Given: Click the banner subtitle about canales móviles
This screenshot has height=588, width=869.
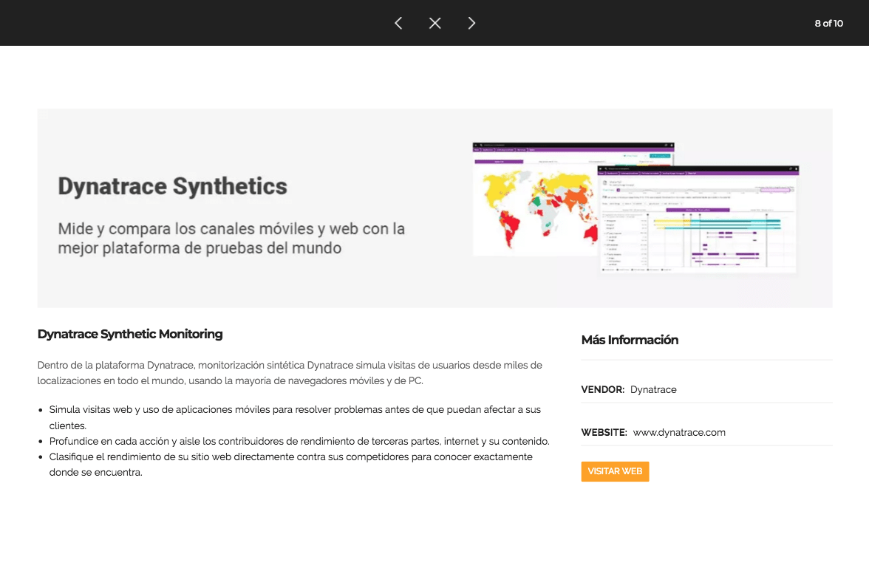Looking at the screenshot, I should click(x=231, y=238).
